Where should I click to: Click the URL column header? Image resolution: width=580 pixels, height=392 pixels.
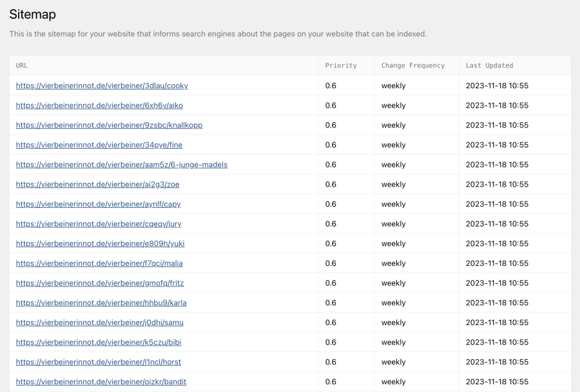click(x=22, y=66)
